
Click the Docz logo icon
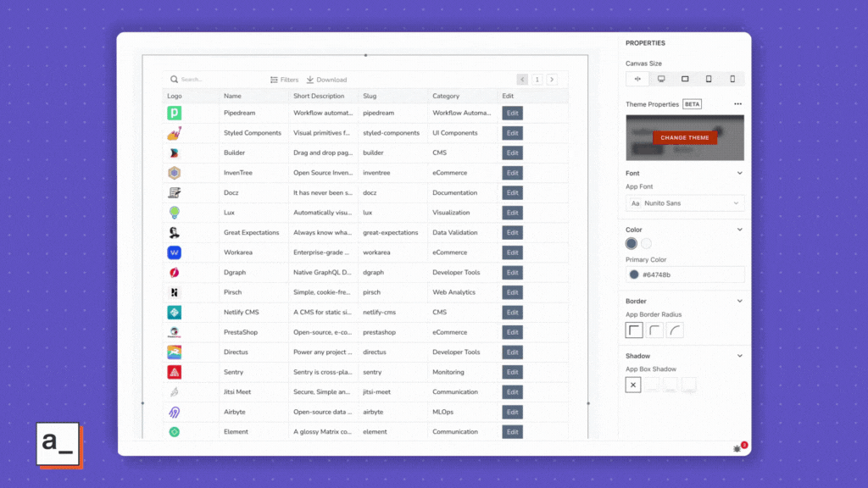(x=175, y=192)
